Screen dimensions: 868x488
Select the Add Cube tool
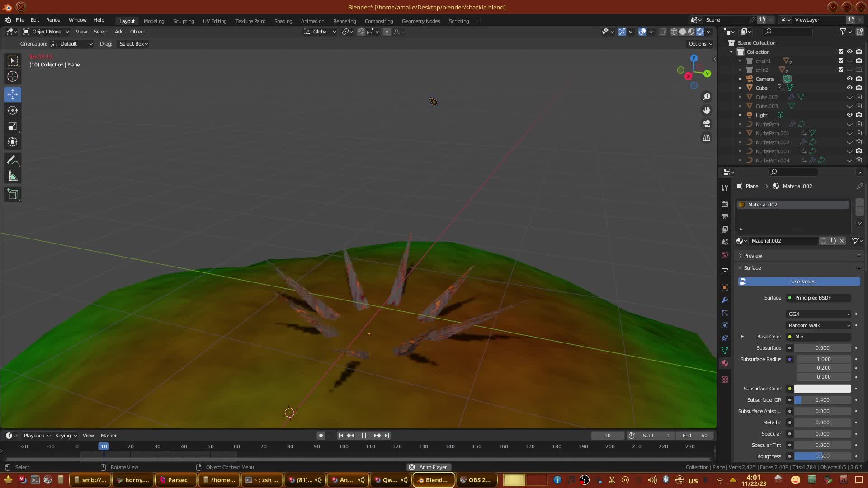click(x=13, y=194)
